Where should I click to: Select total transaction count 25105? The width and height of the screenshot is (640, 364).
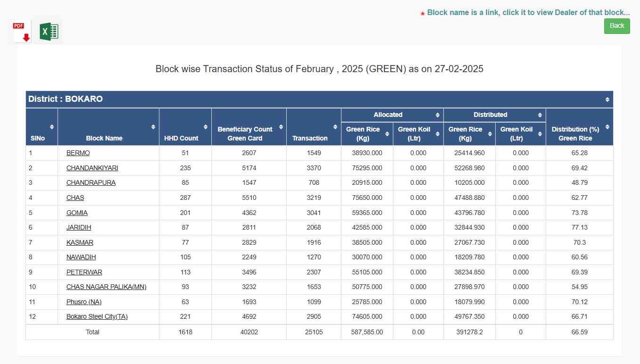pos(314,332)
